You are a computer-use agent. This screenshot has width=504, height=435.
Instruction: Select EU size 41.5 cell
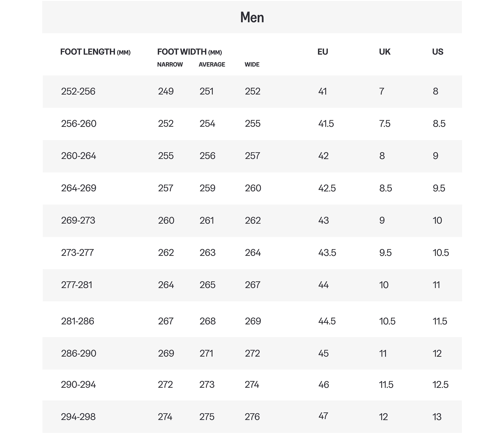point(326,124)
